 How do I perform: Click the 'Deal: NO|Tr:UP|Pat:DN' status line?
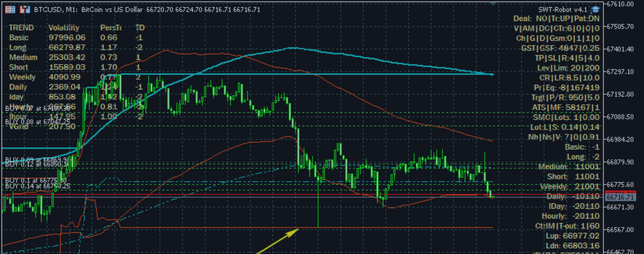coord(556,18)
